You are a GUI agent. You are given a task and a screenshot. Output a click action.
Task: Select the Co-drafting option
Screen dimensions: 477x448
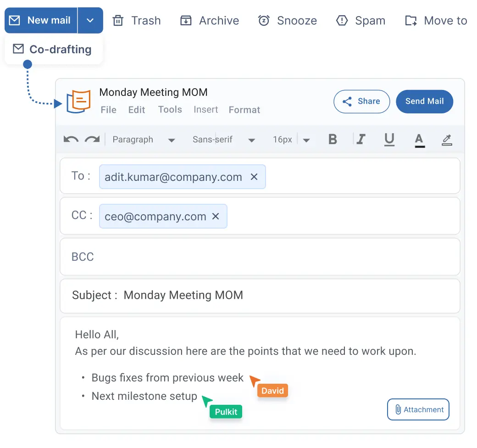tap(53, 49)
